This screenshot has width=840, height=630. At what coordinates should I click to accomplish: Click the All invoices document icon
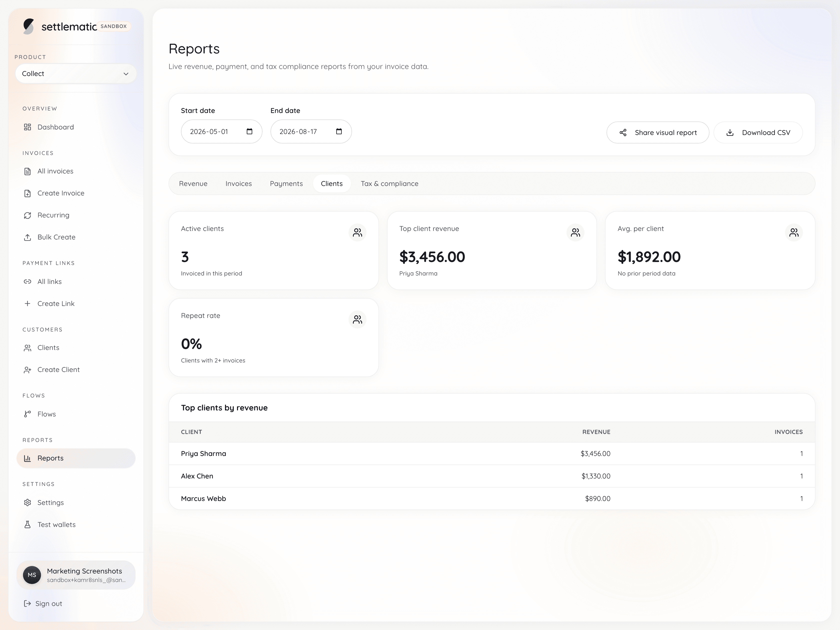(27, 171)
